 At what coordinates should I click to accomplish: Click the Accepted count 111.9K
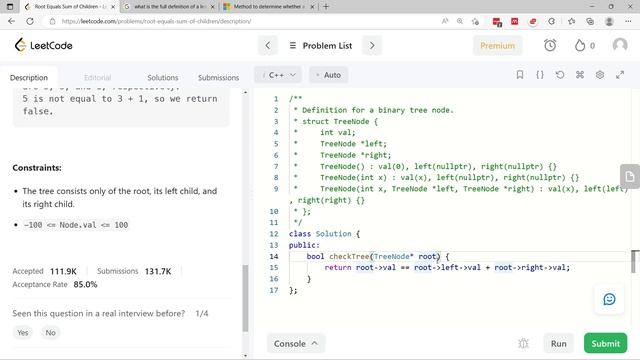[x=63, y=271]
